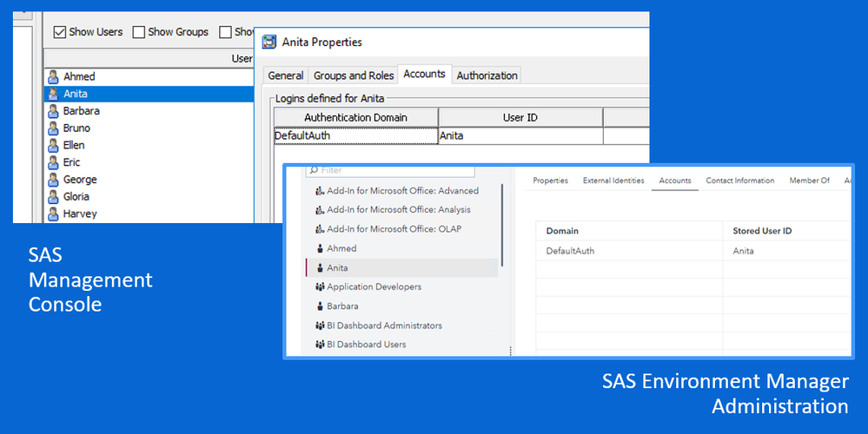The height and width of the screenshot is (434, 868).
Task: Click the Authentication Domain column header
Action: [356, 117]
